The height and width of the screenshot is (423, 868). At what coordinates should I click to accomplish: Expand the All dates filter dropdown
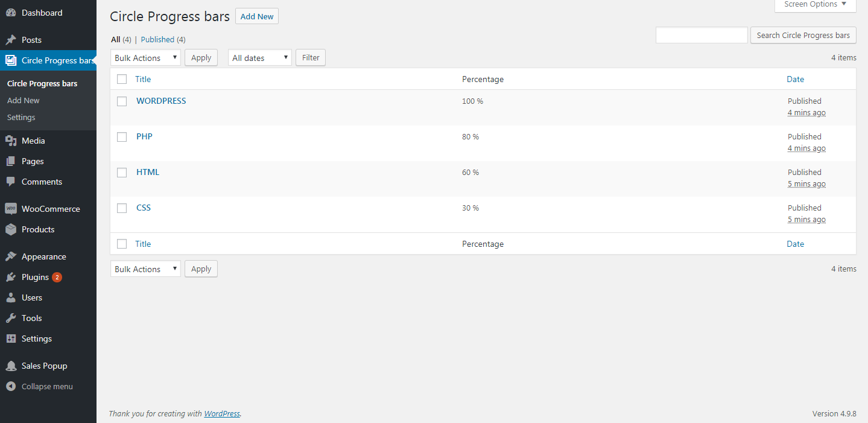tap(260, 58)
